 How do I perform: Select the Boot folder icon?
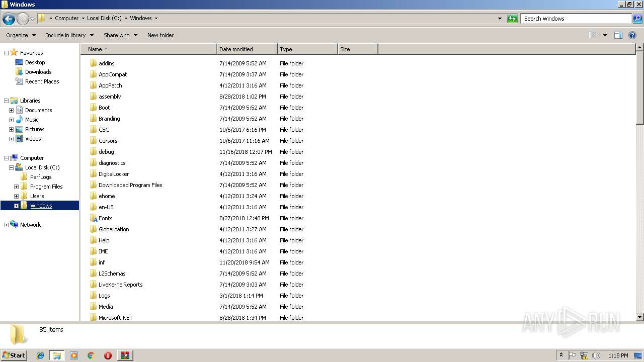tap(93, 108)
